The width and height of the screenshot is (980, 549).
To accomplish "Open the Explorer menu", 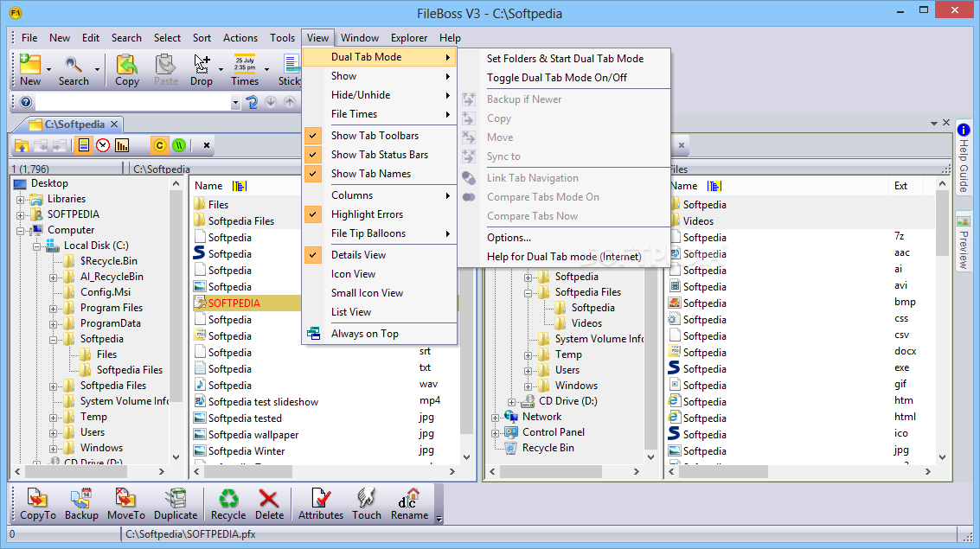I will [x=409, y=37].
